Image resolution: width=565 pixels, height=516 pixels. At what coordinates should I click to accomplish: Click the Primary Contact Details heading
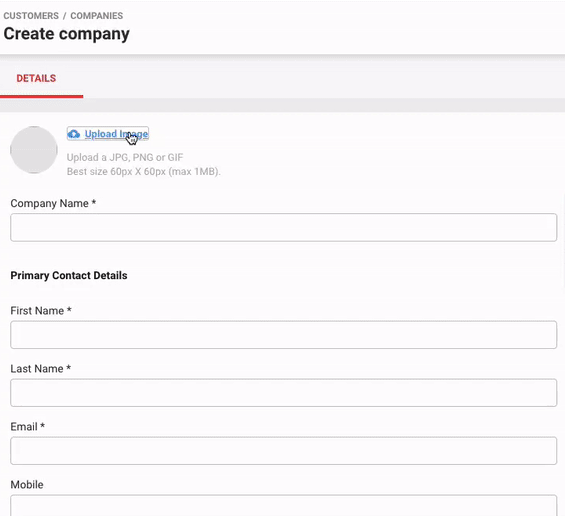coord(69,275)
